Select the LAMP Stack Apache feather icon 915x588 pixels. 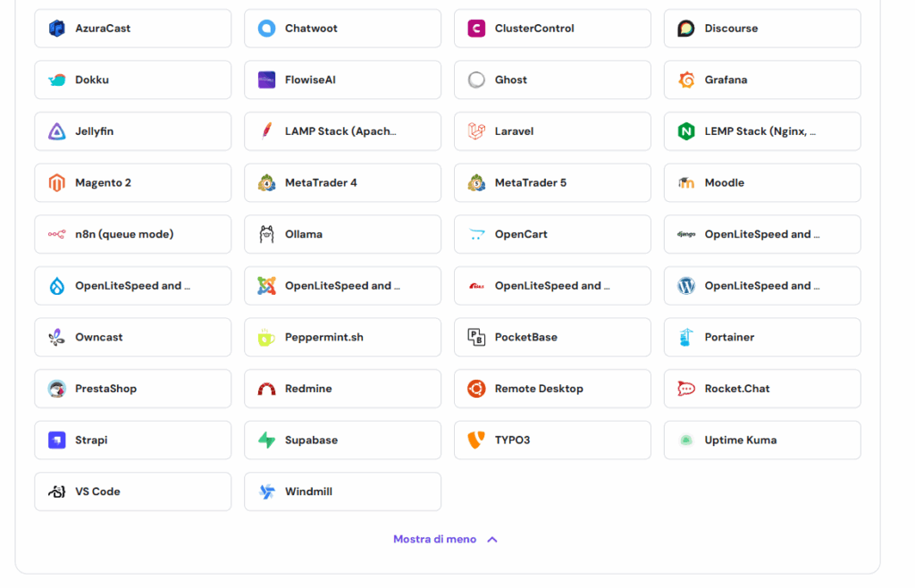pyautogui.click(x=266, y=131)
